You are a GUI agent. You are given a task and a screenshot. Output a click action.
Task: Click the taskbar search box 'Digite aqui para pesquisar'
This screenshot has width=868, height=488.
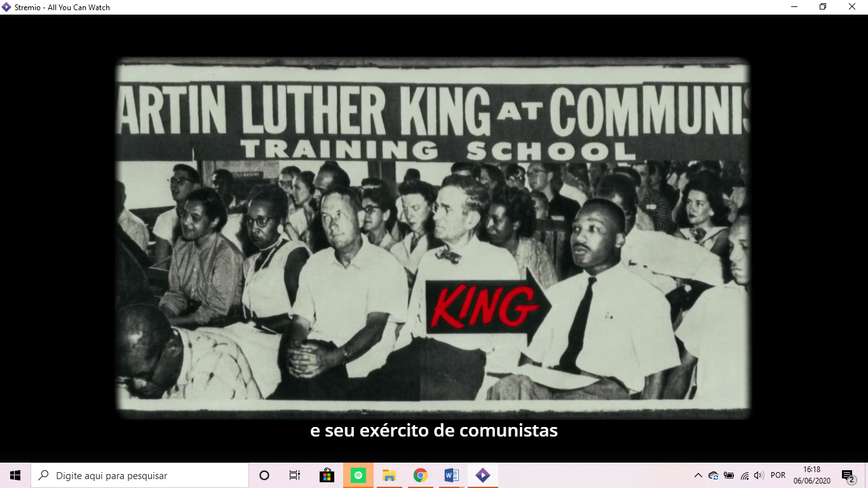click(x=140, y=475)
